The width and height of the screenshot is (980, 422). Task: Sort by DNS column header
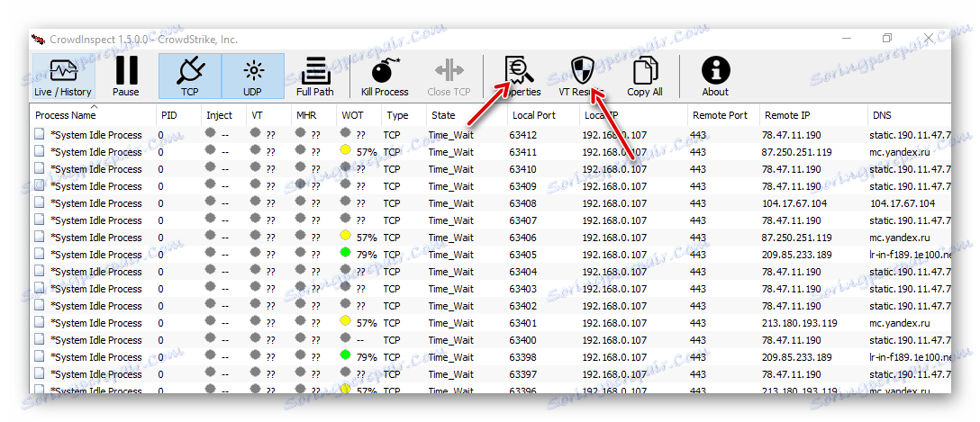point(910,115)
